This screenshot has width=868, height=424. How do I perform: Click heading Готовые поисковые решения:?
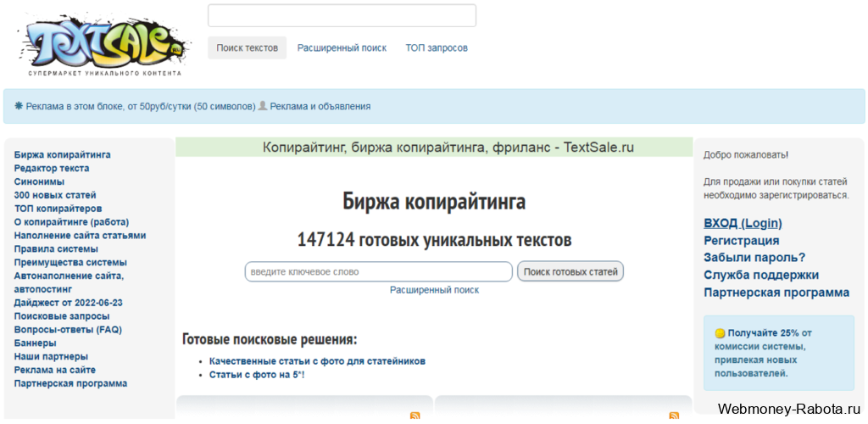tap(270, 339)
